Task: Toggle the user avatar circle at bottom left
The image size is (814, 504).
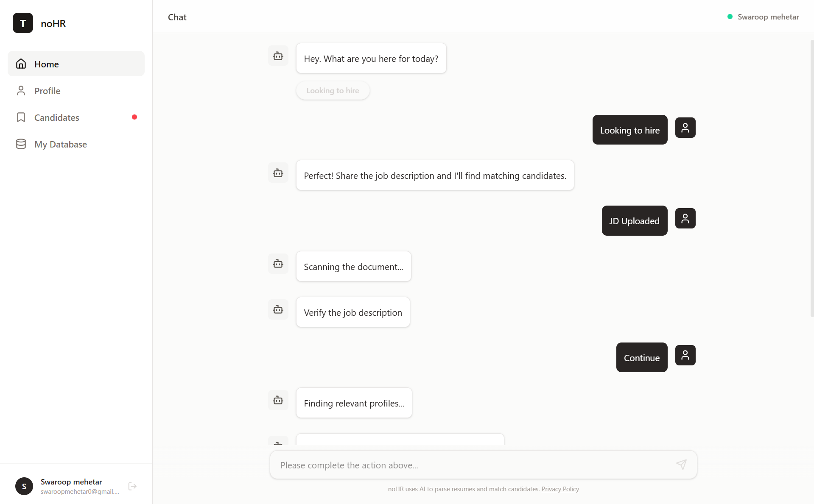Action: pos(24,486)
